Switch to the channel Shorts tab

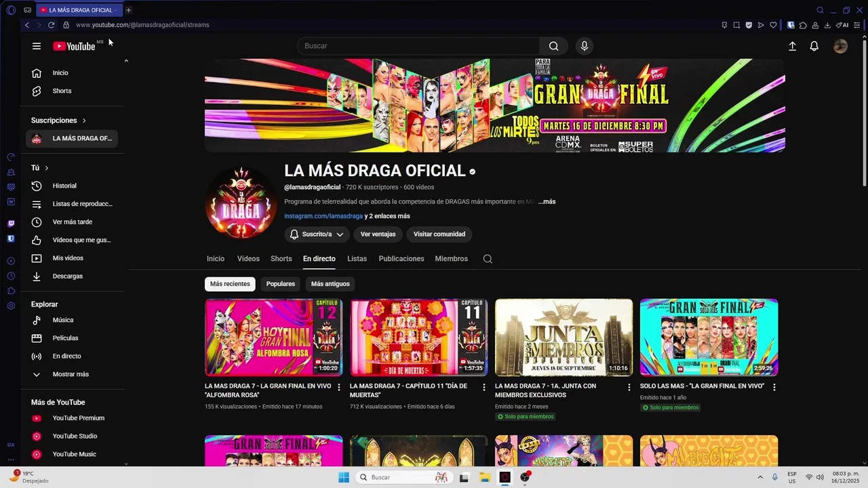coord(281,259)
